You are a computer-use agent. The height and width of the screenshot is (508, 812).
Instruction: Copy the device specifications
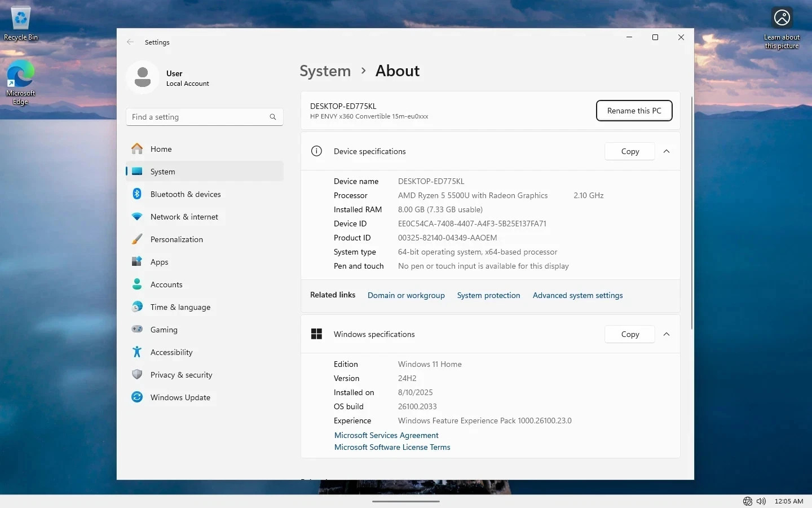click(630, 151)
